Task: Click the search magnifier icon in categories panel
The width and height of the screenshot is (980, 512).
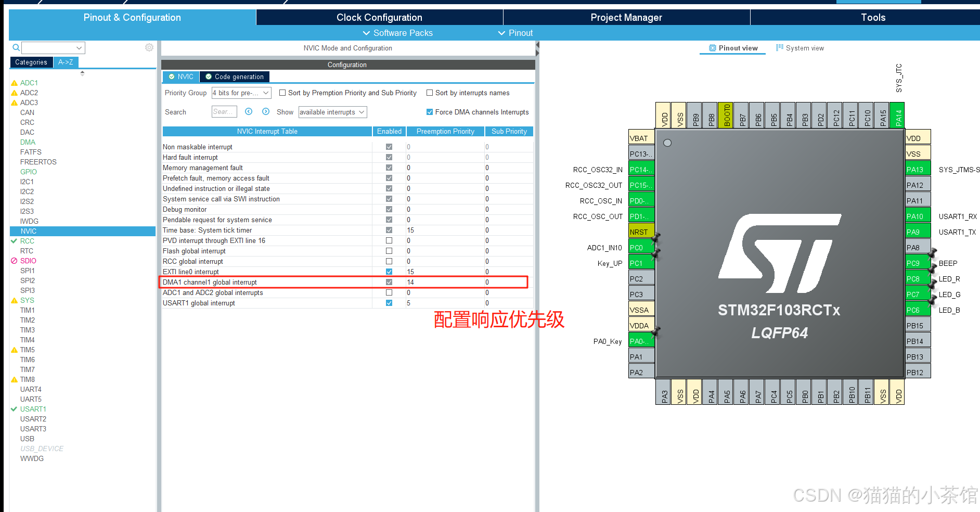Action: pyautogui.click(x=16, y=47)
